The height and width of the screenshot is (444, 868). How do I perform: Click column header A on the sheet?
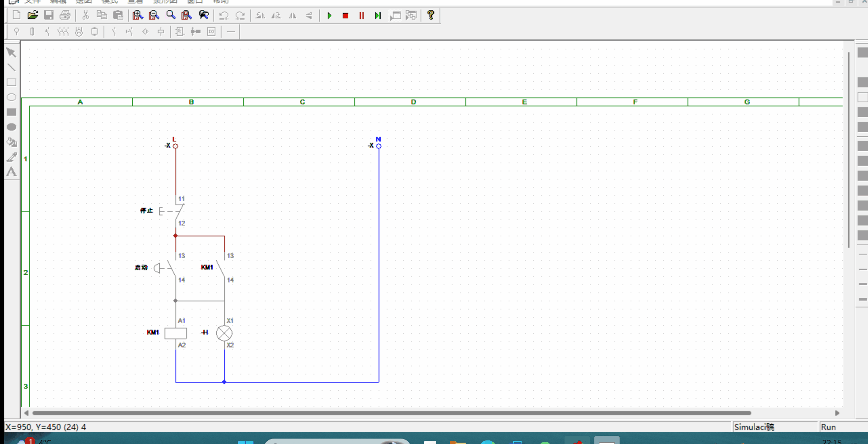click(x=80, y=102)
